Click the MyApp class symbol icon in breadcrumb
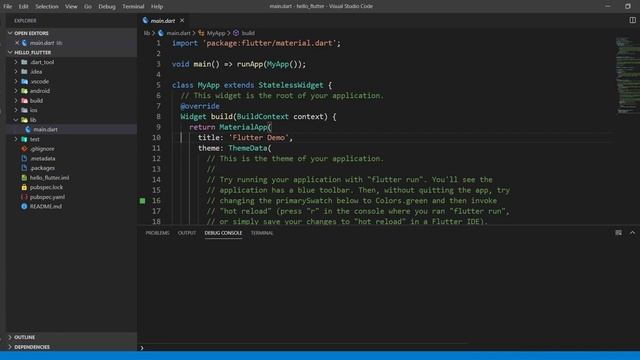The width and height of the screenshot is (640, 360). click(201, 33)
